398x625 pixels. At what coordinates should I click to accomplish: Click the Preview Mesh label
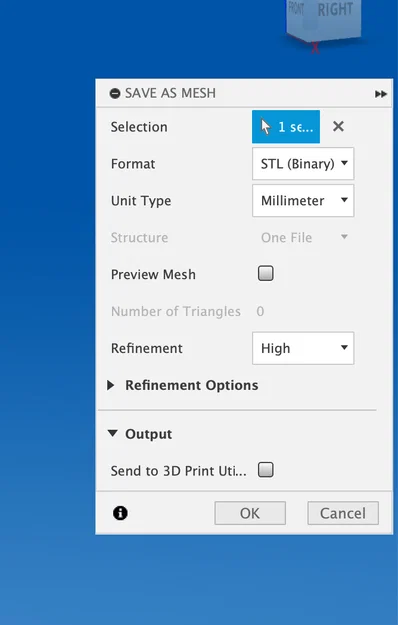click(153, 274)
